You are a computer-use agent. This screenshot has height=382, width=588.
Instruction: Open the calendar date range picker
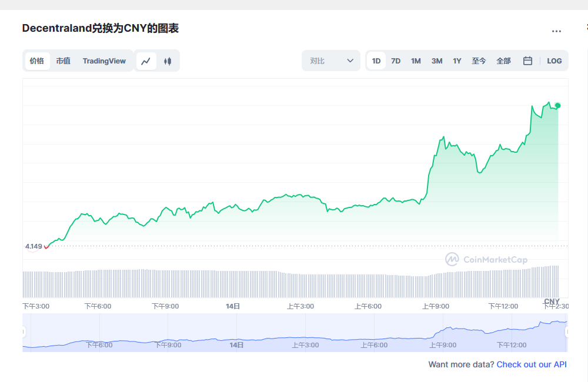click(527, 61)
